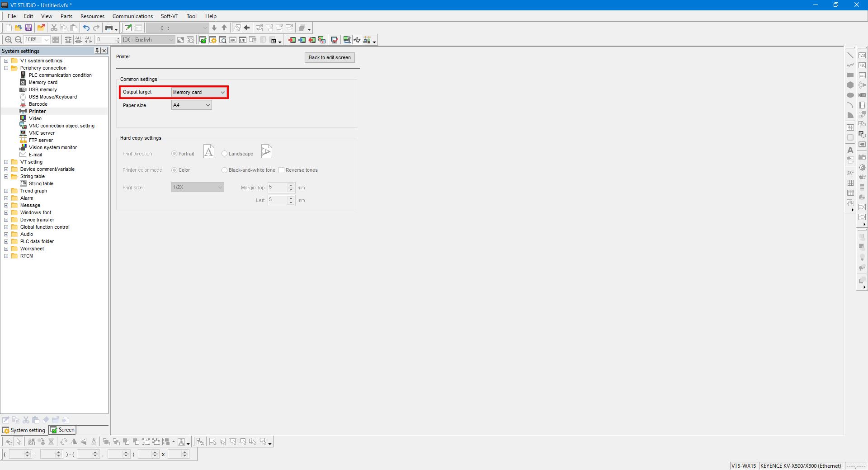Screen dimensions: 868x470
Task: Click the Zoom in magnifier icon
Action: tap(8, 40)
